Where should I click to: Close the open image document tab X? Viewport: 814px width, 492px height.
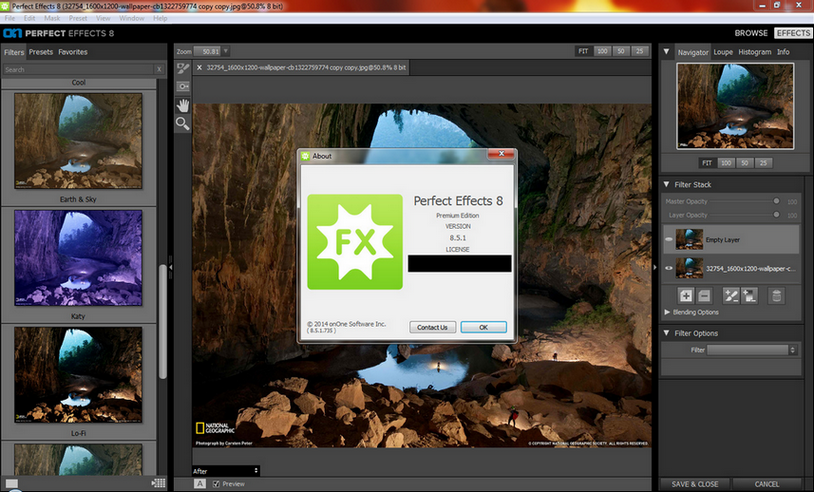click(x=199, y=67)
